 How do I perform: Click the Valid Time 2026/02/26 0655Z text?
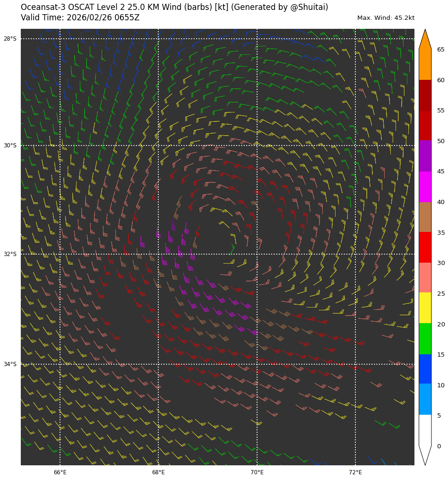[x=80, y=18]
